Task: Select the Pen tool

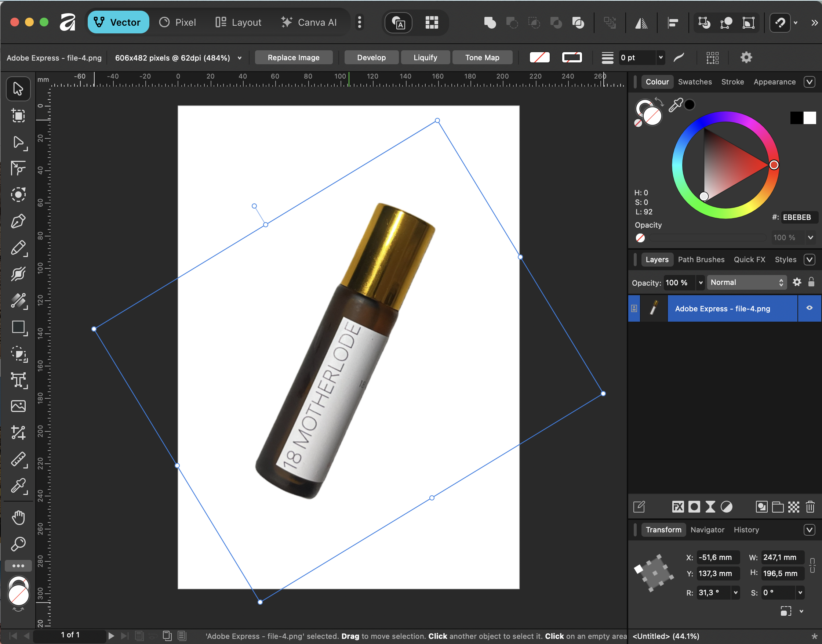Action: (x=18, y=221)
